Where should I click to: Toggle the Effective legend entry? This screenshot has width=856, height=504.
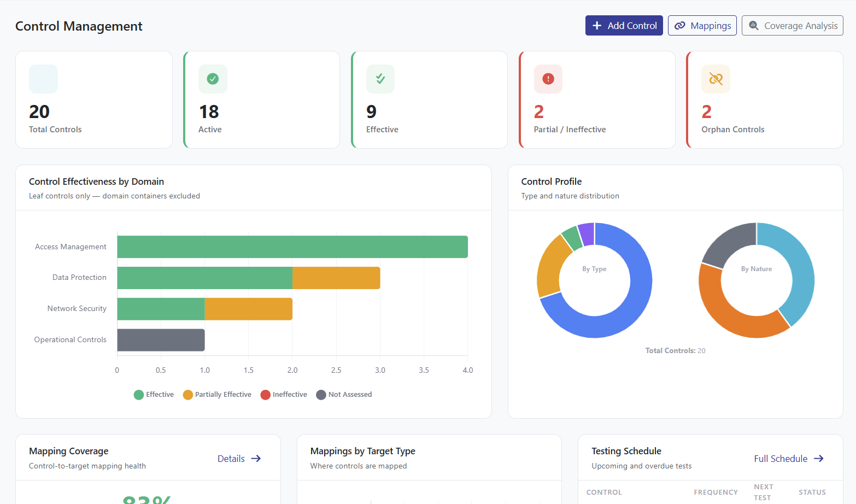pyautogui.click(x=154, y=395)
